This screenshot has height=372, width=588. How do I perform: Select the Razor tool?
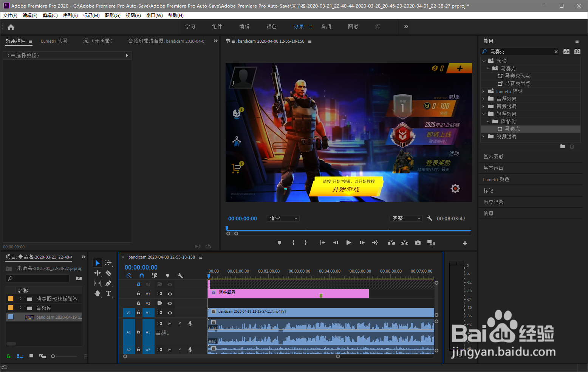(108, 273)
